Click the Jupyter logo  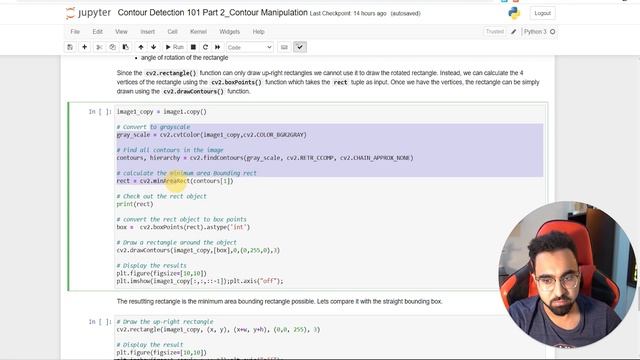(x=88, y=13)
